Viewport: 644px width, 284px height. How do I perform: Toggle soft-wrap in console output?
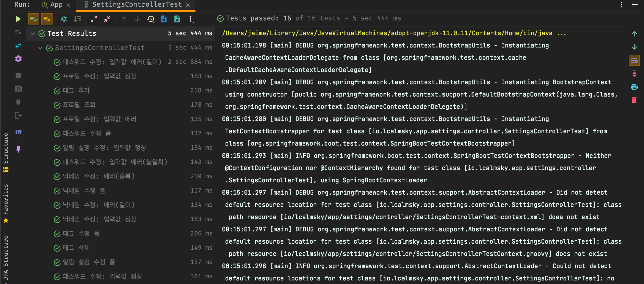click(x=634, y=61)
